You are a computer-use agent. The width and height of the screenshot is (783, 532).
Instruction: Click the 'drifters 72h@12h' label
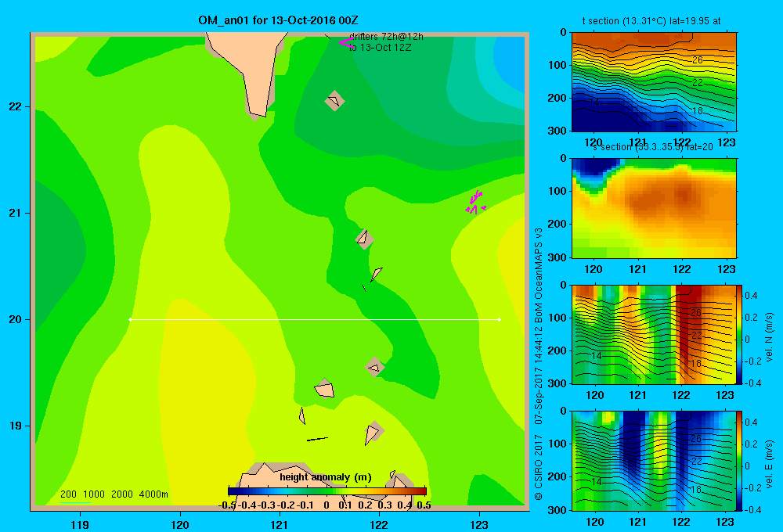[x=386, y=37]
